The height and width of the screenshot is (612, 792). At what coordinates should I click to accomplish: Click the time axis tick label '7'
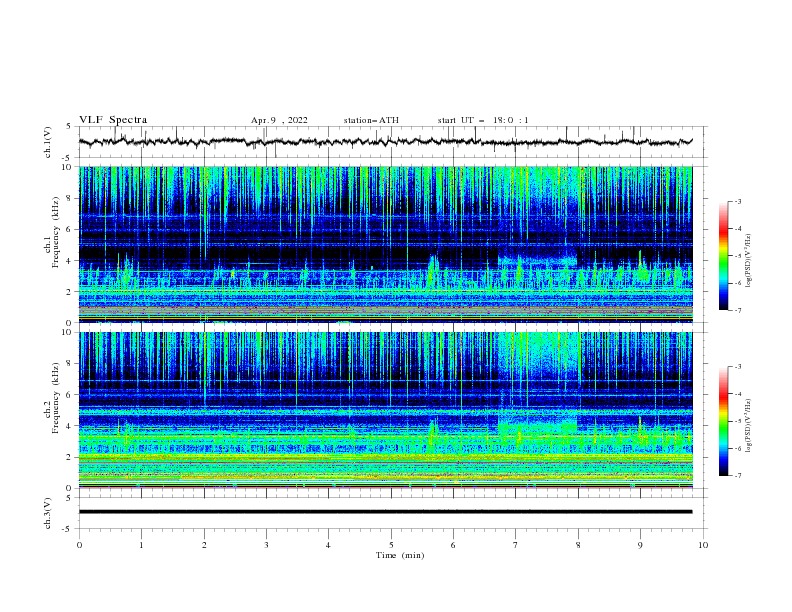[x=516, y=545]
